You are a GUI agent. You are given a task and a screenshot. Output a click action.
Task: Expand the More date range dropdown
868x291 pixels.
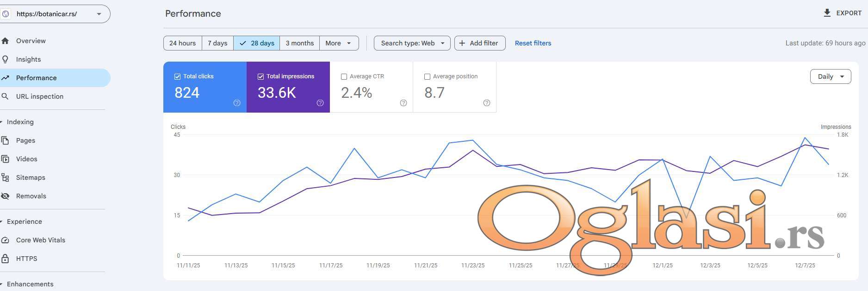[x=339, y=43]
